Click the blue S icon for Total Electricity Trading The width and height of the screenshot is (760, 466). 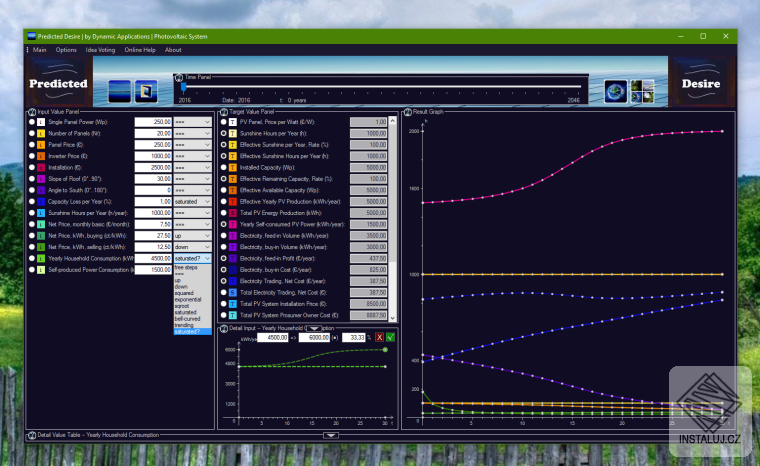(x=233, y=292)
